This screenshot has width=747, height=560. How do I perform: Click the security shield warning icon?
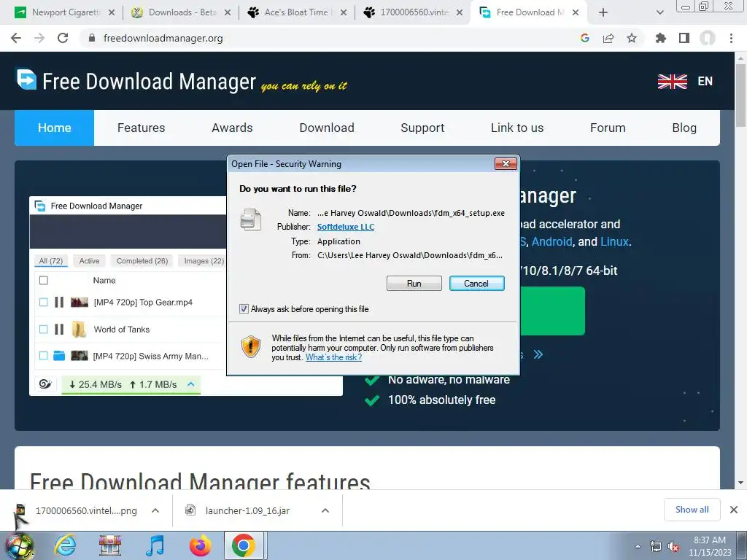pyautogui.click(x=251, y=346)
